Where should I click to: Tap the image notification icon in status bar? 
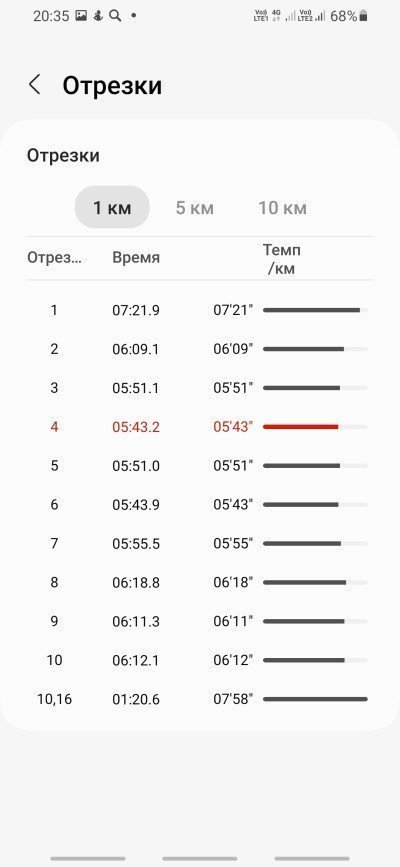coord(81,15)
